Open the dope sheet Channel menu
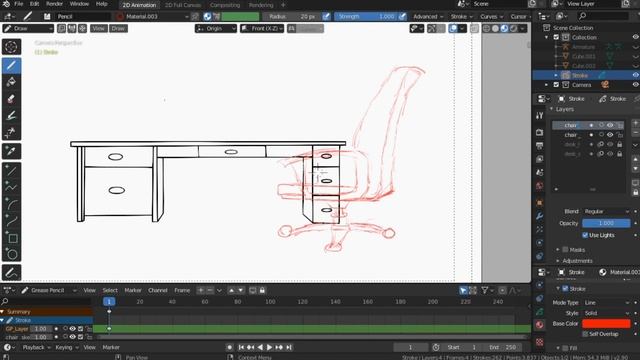Image resolution: width=640 pixels, height=360 pixels. click(x=158, y=290)
